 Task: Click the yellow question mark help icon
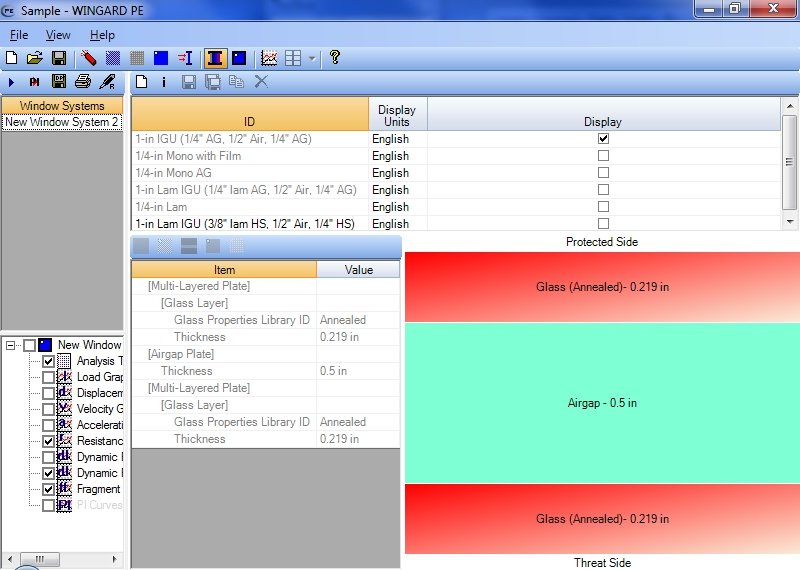click(x=335, y=58)
